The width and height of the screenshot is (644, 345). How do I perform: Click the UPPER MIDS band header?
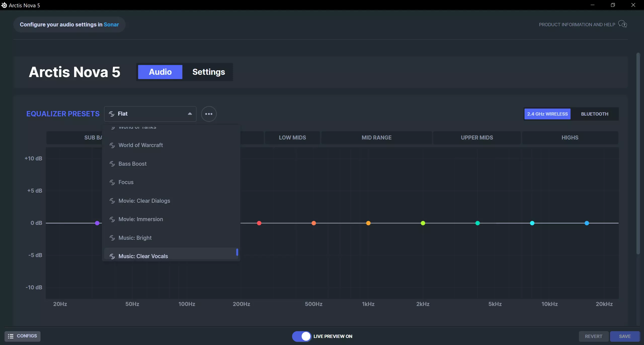tap(477, 138)
